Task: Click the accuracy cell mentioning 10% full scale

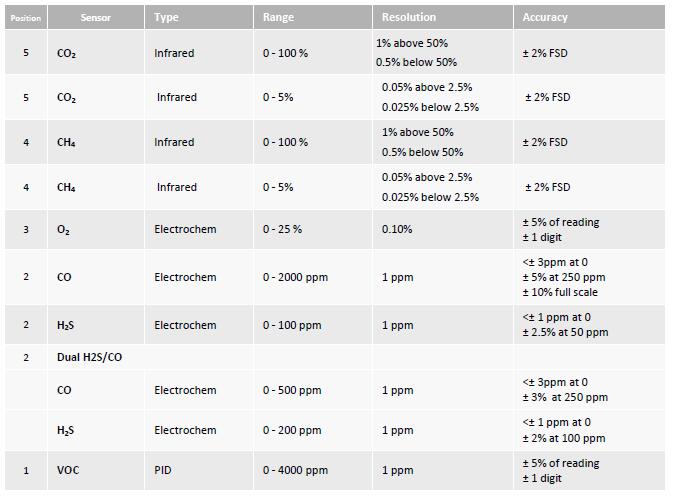Action: (x=564, y=277)
